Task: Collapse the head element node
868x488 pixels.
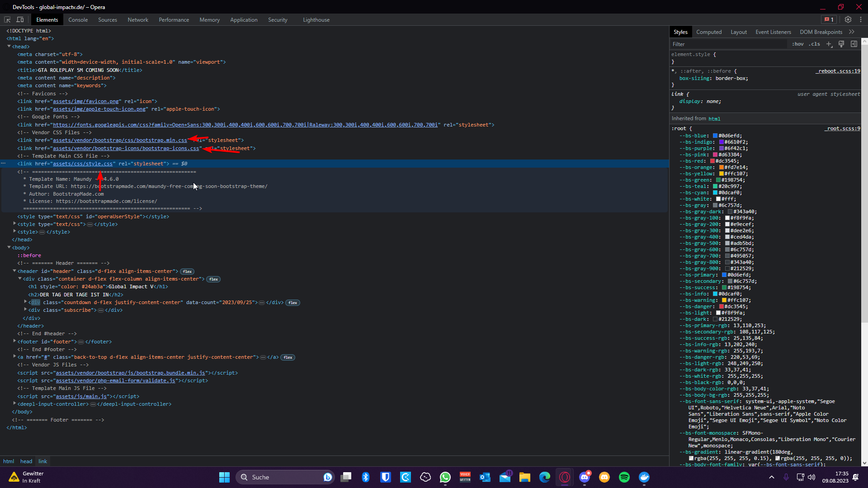Action: pos(9,47)
